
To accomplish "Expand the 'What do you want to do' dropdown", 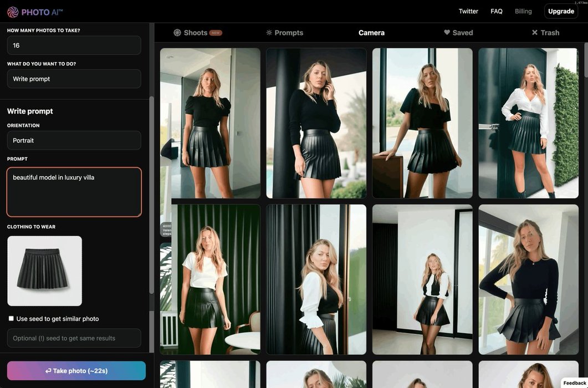I will 74,79.
